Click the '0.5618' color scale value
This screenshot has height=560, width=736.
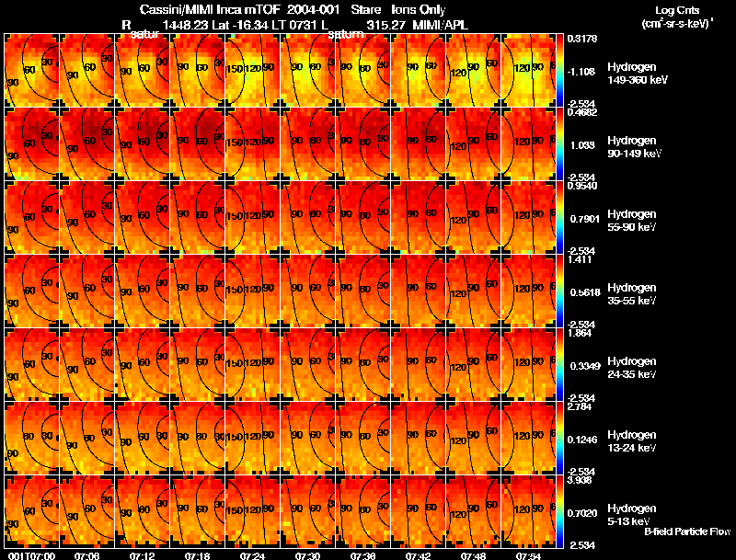tap(585, 292)
